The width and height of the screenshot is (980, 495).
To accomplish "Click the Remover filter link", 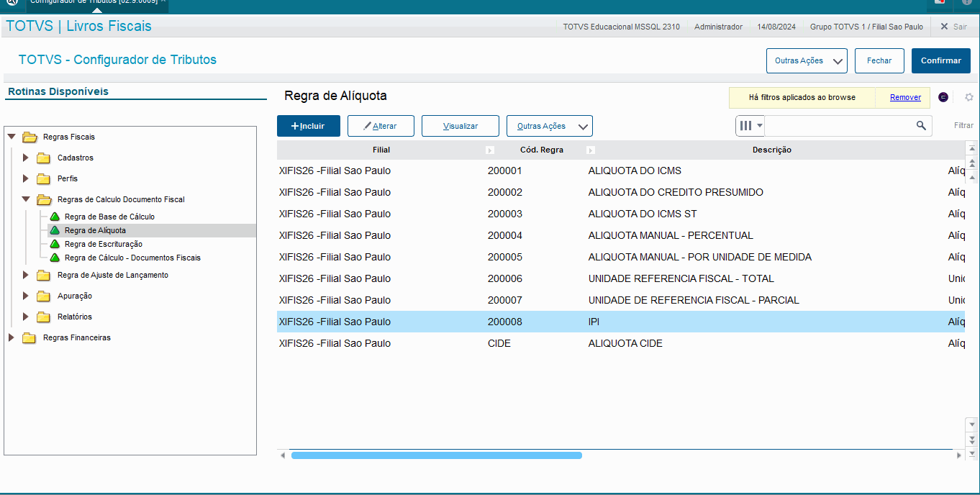I will (905, 97).
